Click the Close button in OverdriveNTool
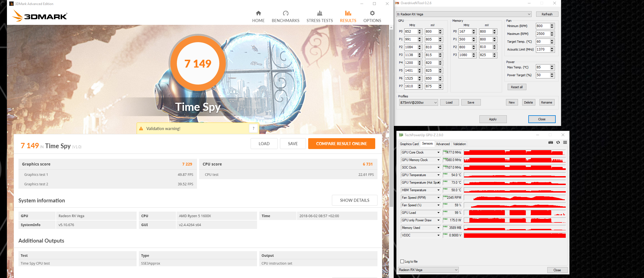The width and height of the screenshot is (644, 278). (542, 119)
